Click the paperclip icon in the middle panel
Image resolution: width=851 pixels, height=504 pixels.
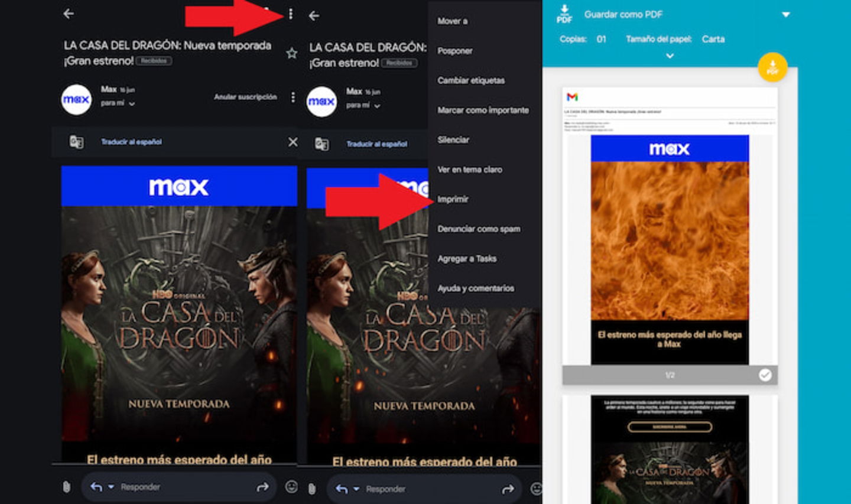pyautogui.click(x=311, y=489)
